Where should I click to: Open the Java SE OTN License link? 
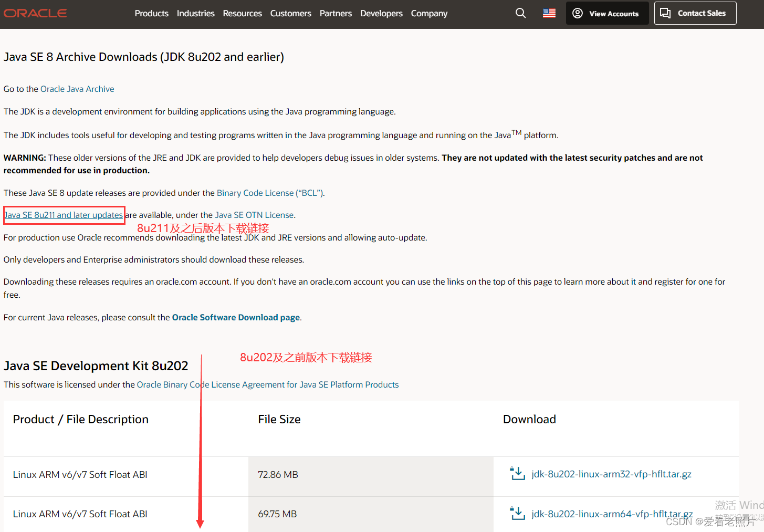pos(254,215)
